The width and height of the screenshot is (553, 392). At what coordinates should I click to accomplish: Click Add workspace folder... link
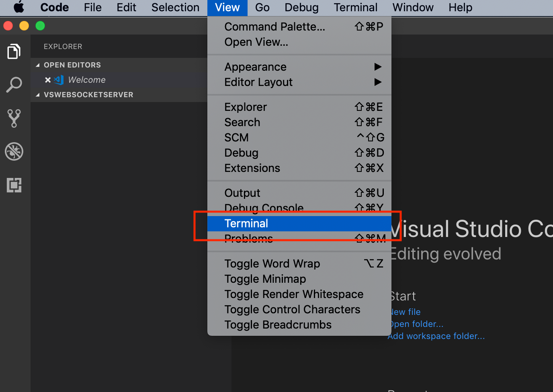[436, 336]
